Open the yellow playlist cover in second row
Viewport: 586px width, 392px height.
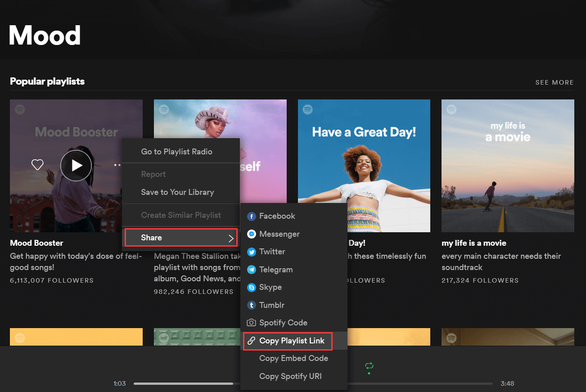[x=76, y=337]
